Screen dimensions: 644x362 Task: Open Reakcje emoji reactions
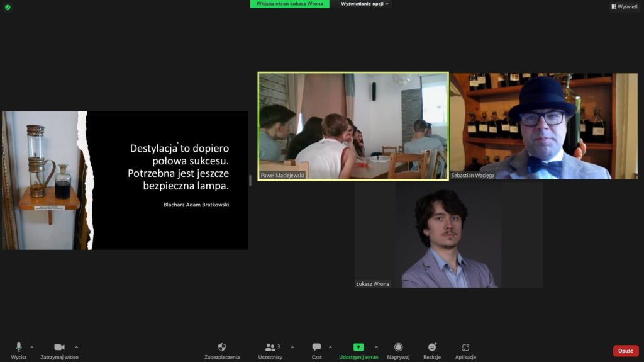click(432, 348)
